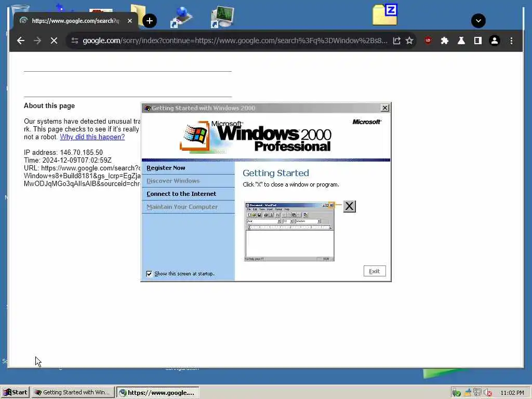532x399 pixels.
Task: Close the google.com search tab
Action: click(129, 21)
